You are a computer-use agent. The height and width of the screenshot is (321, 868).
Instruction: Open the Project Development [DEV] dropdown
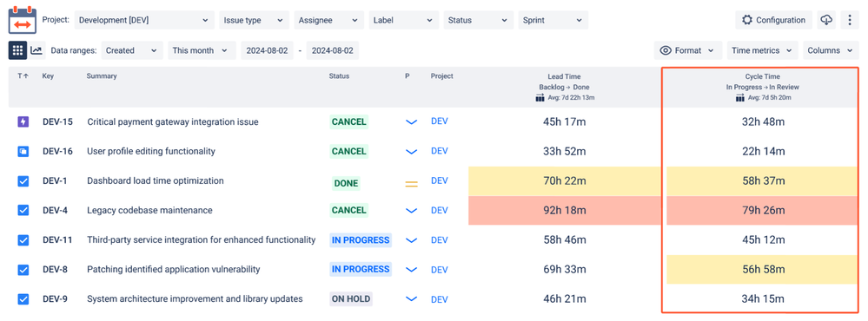pos(144,20)
